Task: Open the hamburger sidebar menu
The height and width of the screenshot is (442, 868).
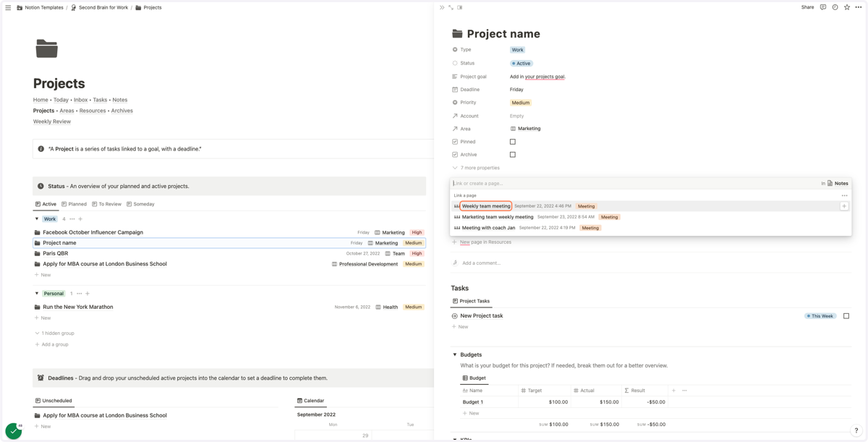Action: click(x=8, y=7)
